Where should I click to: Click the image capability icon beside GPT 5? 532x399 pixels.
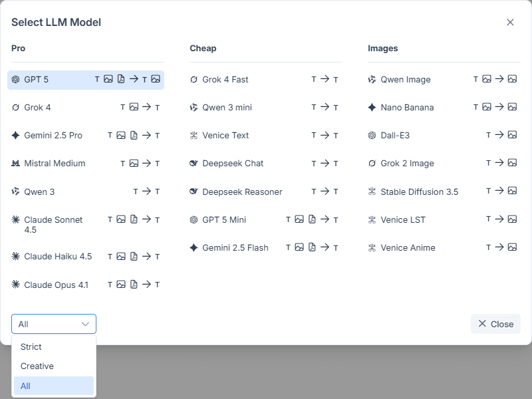tap(108, 78)
